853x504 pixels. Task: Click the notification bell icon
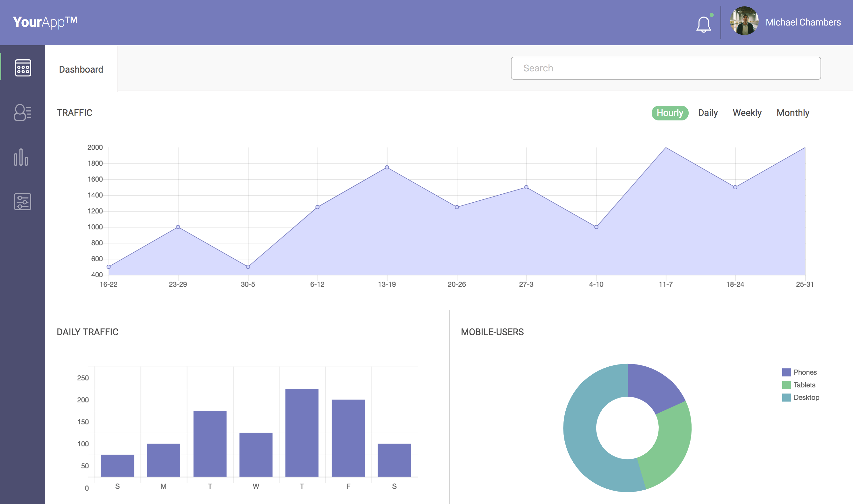703,25
